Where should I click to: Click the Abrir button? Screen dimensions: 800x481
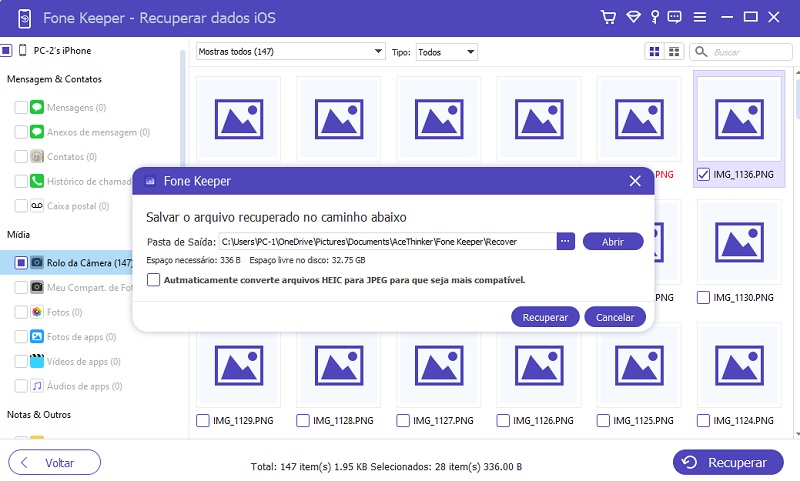[x=613, y=241]
